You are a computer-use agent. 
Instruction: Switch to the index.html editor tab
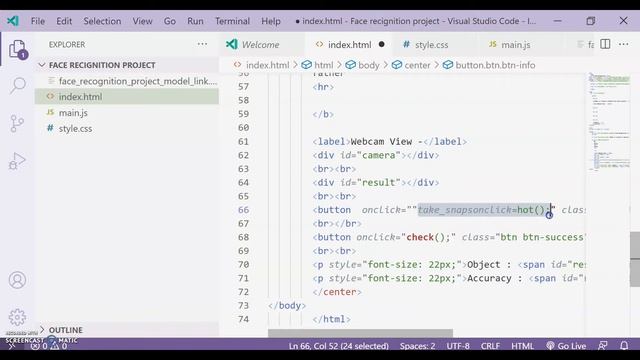349,44
